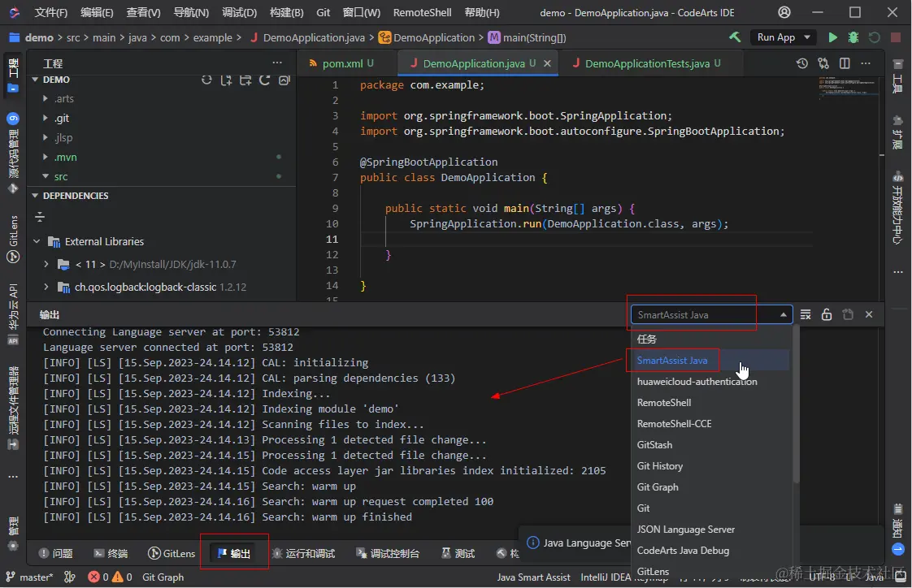
Task: Click the demo breadcrumb root
Action: click(39, 37)
